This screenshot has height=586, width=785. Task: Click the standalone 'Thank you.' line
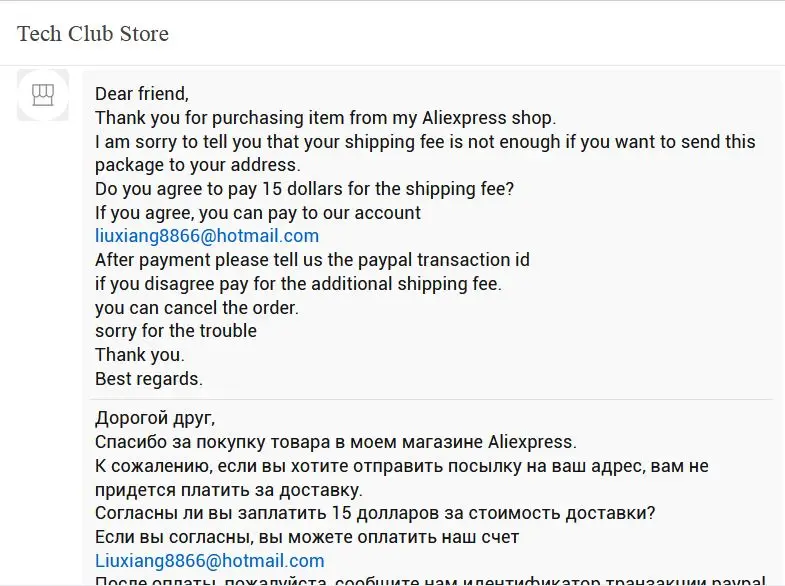coord(140,355)
